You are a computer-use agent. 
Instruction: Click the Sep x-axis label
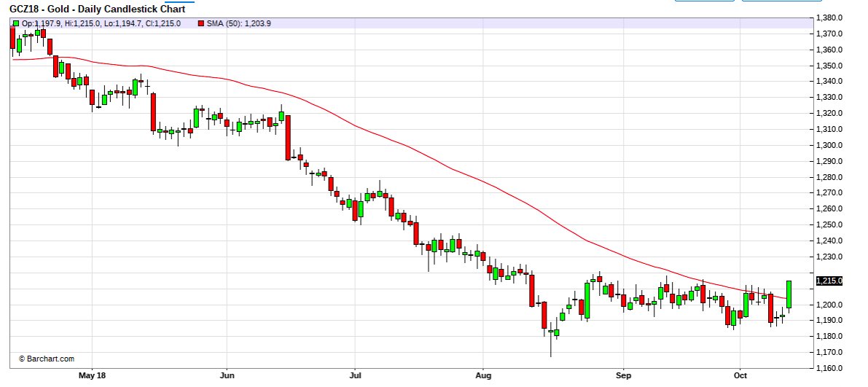624,375
